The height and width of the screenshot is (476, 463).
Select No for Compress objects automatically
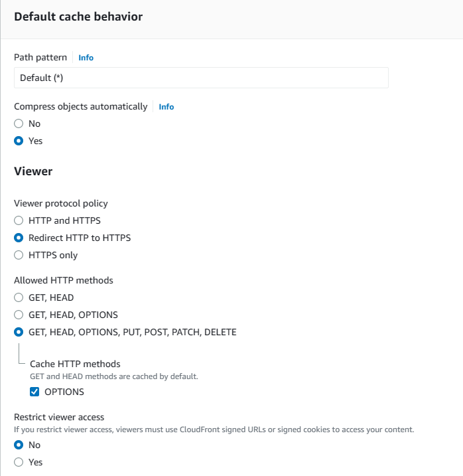[19, 123]
